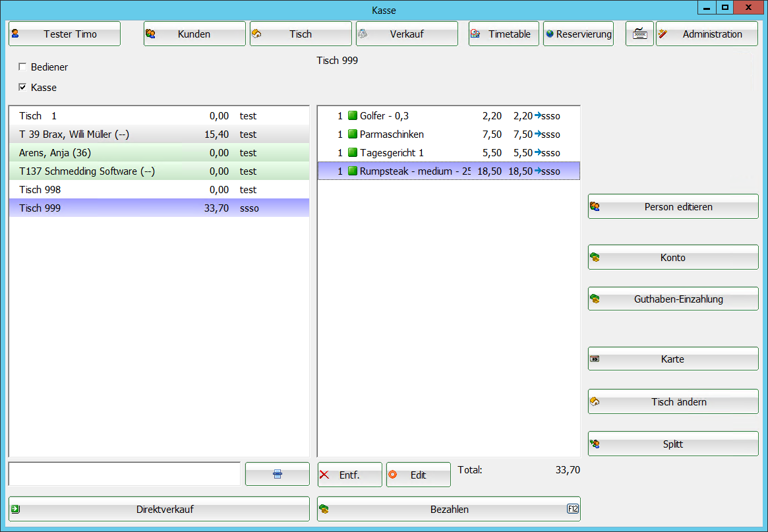This screenshot has height=532, width=768.
Task: Select Tisch 998 in the table list
Action: pos(158,190)
